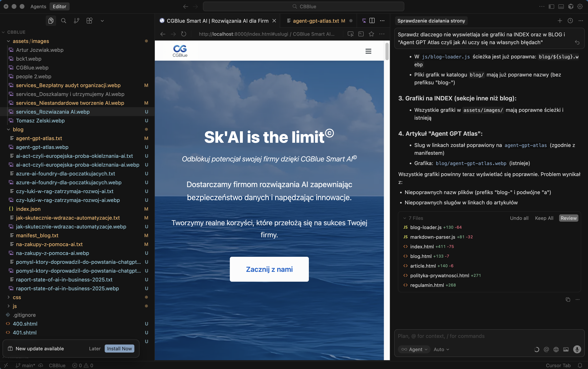The height and width of the screenshot is (369, 588).
Task: Select the Sprawdzenie działania strony chat tab
Action: (431, 21)
